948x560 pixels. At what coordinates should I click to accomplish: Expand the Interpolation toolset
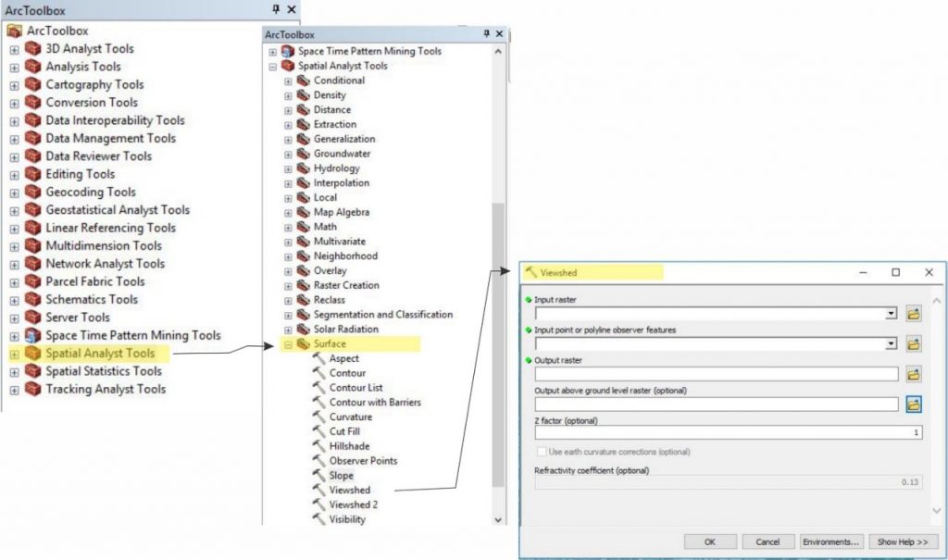pyautogui.click(x=289, y=183)
